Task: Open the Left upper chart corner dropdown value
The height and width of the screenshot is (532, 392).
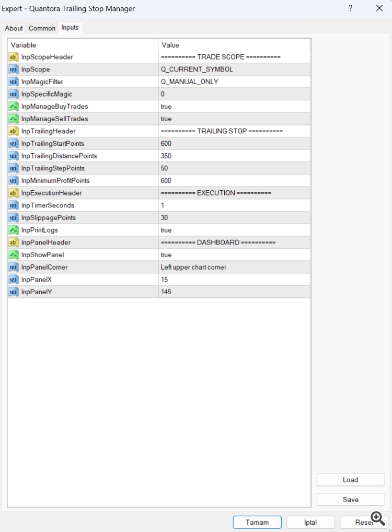Action: click(x=235, y=268)
